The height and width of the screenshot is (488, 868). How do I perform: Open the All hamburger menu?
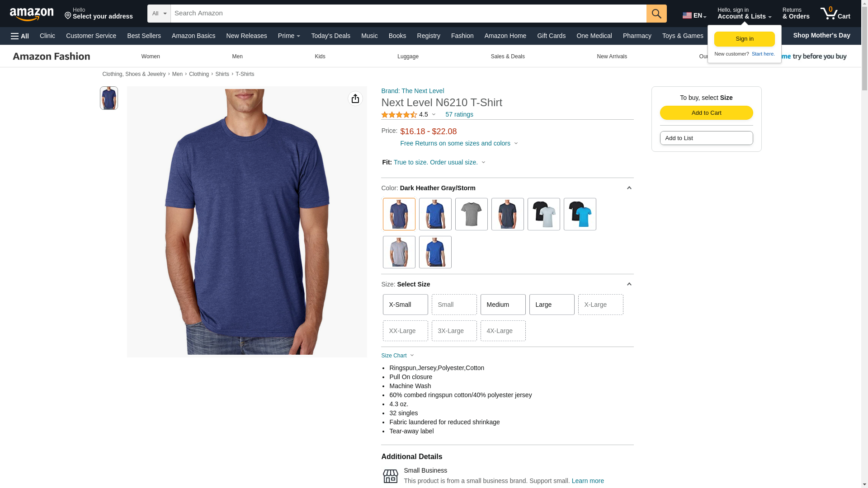(x=20, y=36)
